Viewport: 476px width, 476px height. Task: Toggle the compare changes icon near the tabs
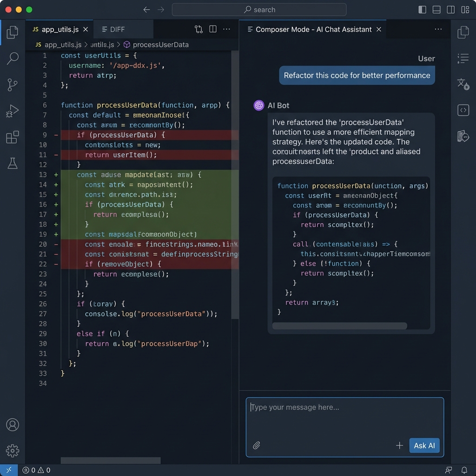[x=198, y=29]
